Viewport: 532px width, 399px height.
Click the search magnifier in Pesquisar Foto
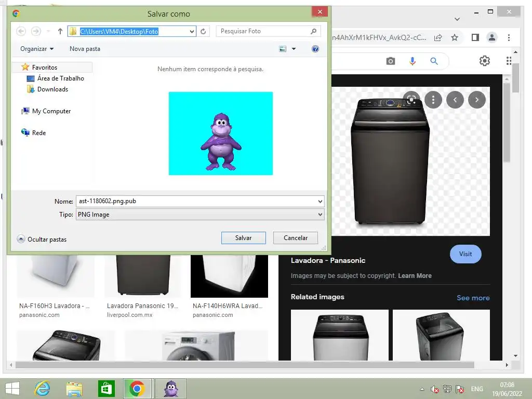313,31
